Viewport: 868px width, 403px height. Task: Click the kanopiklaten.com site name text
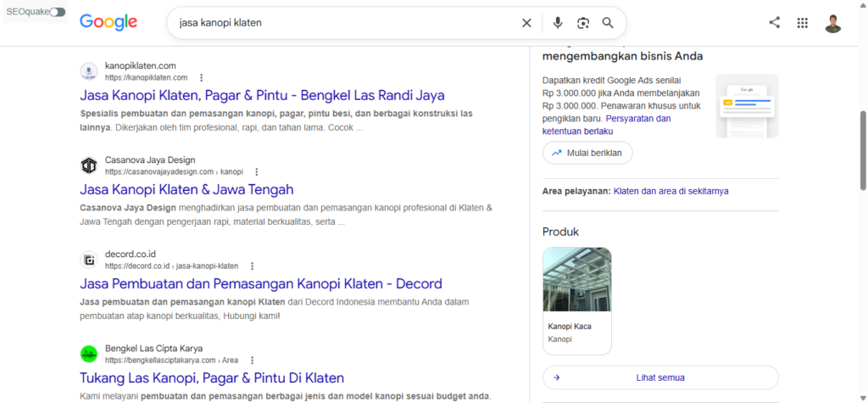[141, 66]
